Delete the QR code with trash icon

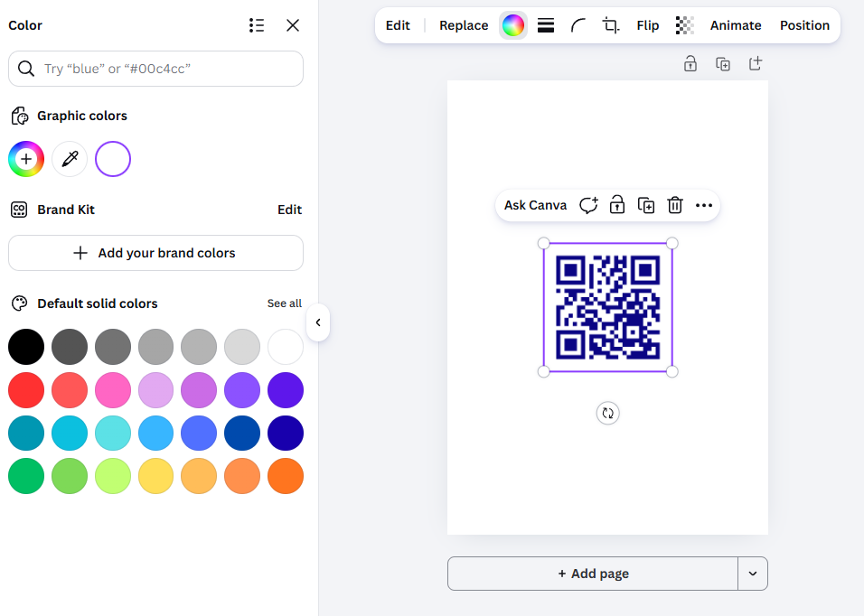pos(675,205)
